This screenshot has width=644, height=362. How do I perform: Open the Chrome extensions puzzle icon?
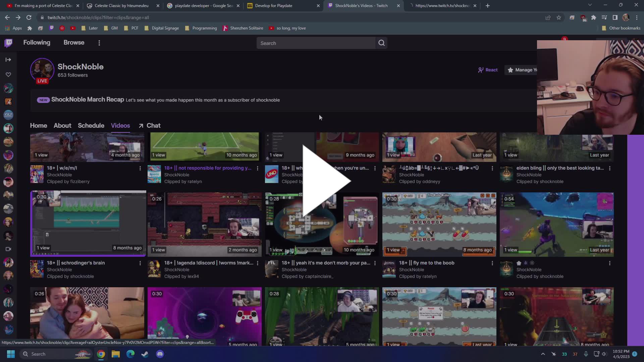pyautogui.click(x=594, y=17)
